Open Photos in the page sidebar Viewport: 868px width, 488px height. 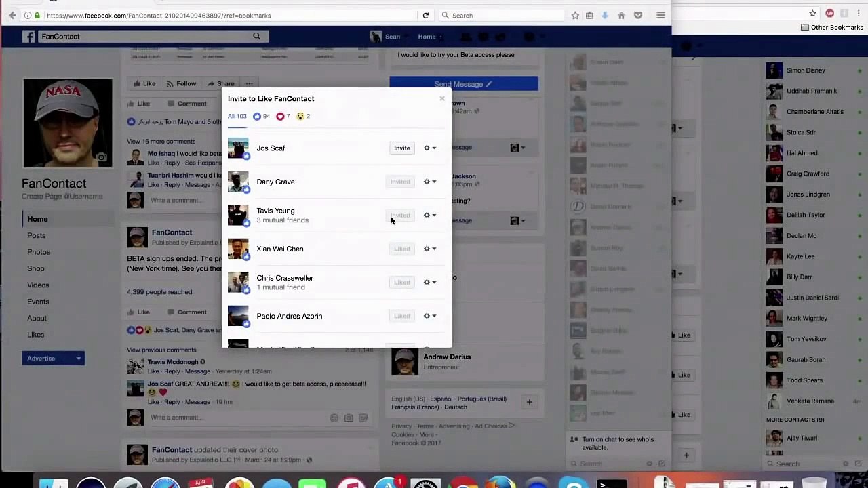click(39, 252)
